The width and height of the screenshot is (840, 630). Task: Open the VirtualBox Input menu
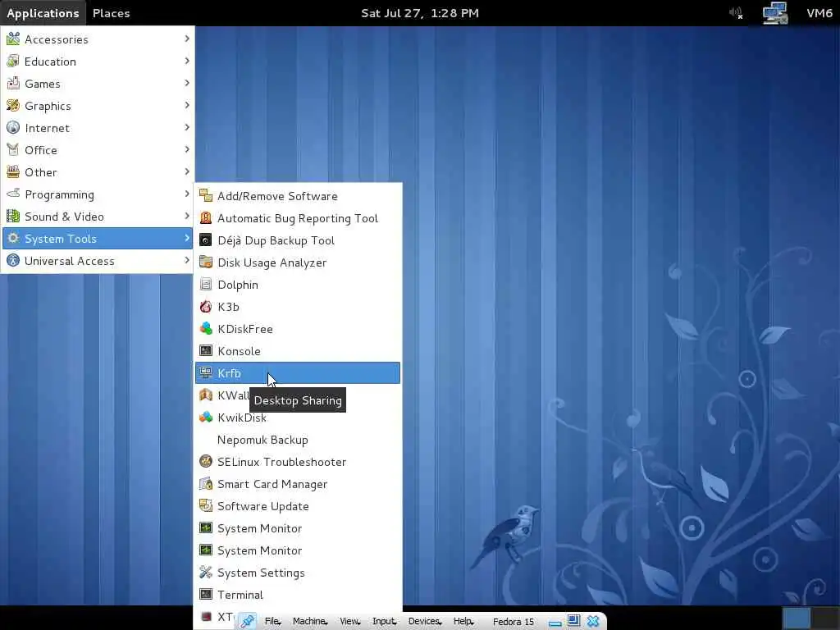pos(385,622)
